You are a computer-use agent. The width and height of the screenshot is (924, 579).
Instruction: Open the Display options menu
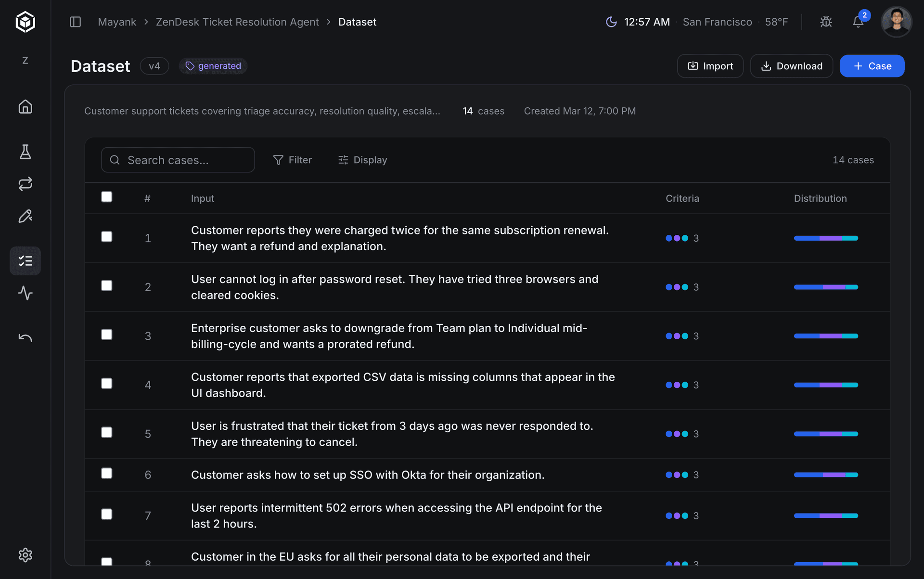point(362,160)
